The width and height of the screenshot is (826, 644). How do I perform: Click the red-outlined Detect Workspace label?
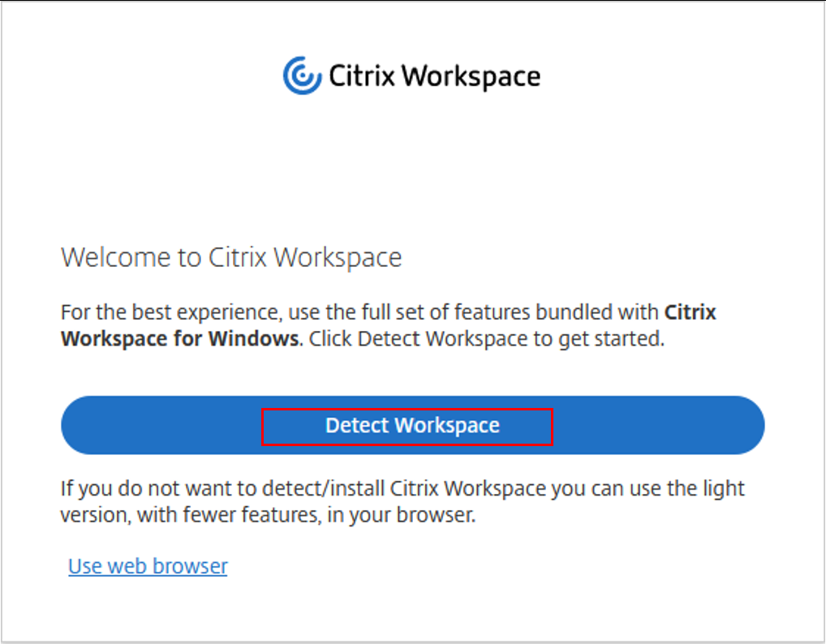pyautogui.click(x=412, y=425)
